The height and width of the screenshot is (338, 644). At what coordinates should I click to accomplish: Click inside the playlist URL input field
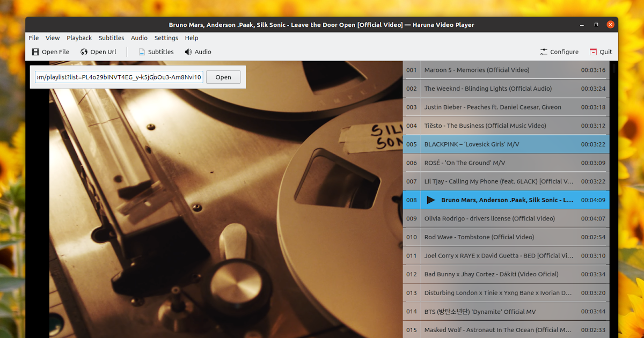(x=119, y=77)
